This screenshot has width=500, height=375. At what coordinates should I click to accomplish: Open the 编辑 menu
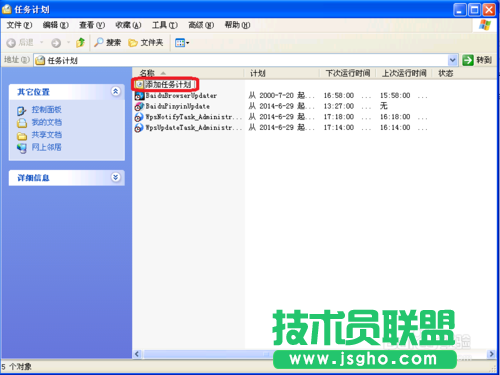click(x=56, y=25)
